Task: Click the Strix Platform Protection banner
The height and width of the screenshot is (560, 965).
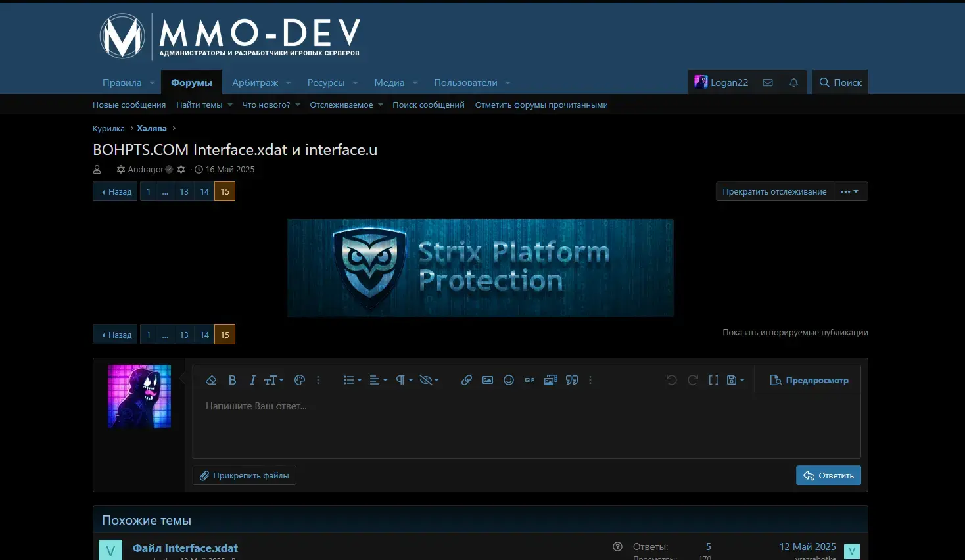Action: 481,268
